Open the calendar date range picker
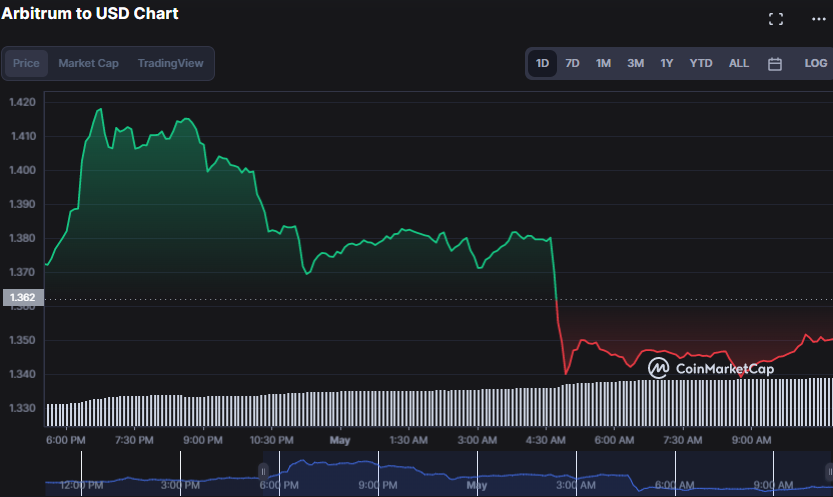Screen dimensions: 833x497 pyautogui.click(x=774, y=63)
